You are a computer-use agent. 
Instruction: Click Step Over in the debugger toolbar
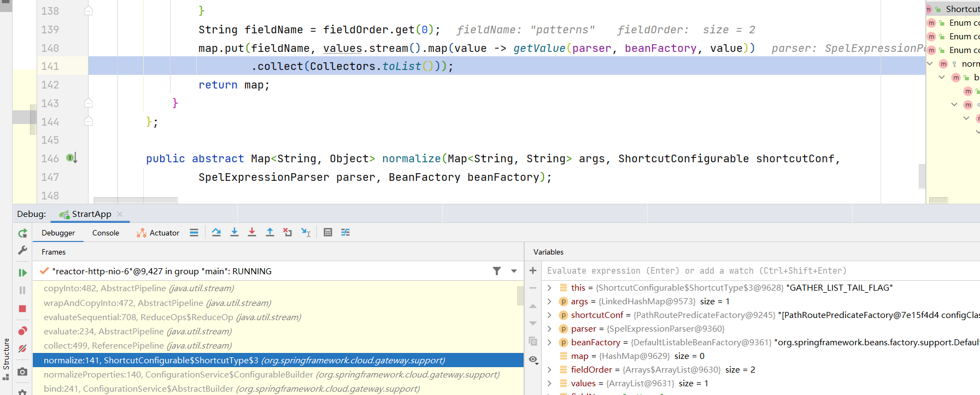coord(216,232)
